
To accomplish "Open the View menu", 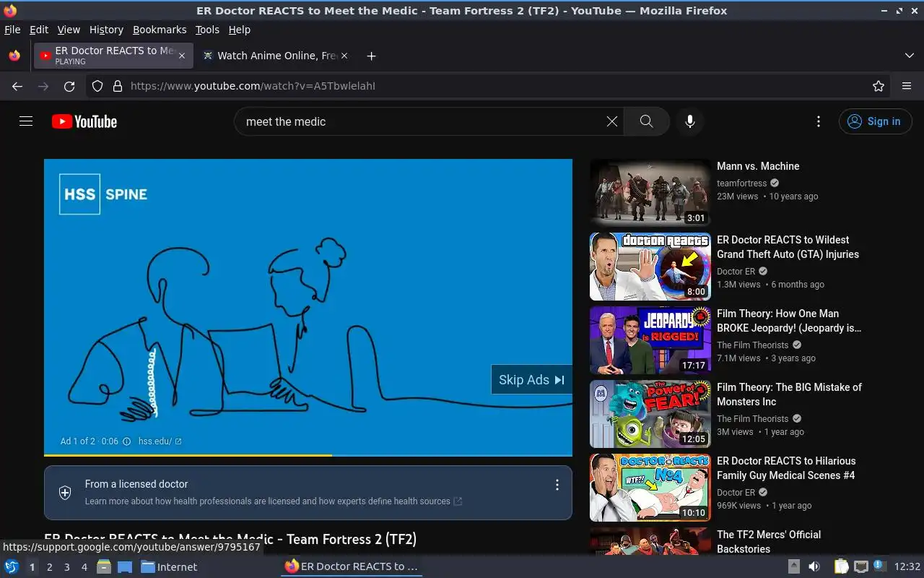I will [69, 30].
